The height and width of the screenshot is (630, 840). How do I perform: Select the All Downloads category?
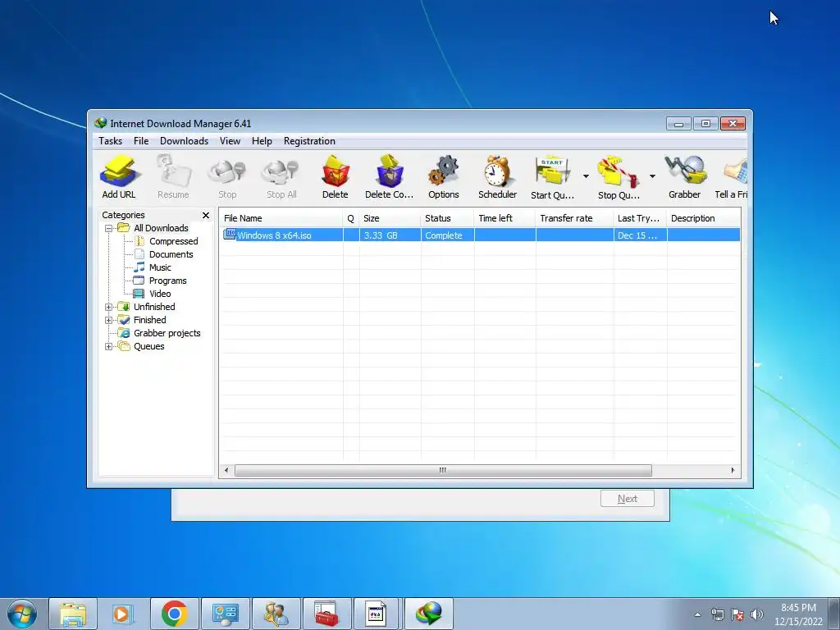161,228
